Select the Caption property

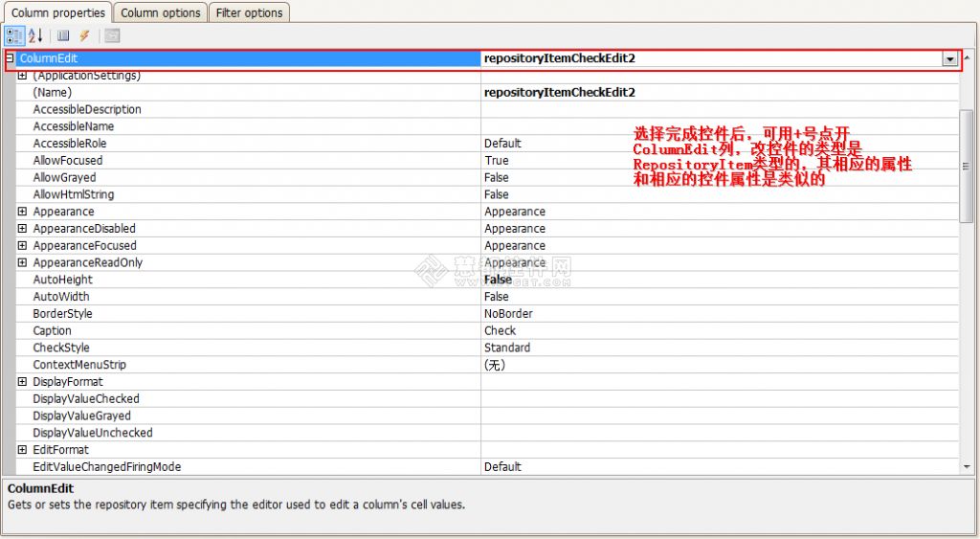[249, 330]
